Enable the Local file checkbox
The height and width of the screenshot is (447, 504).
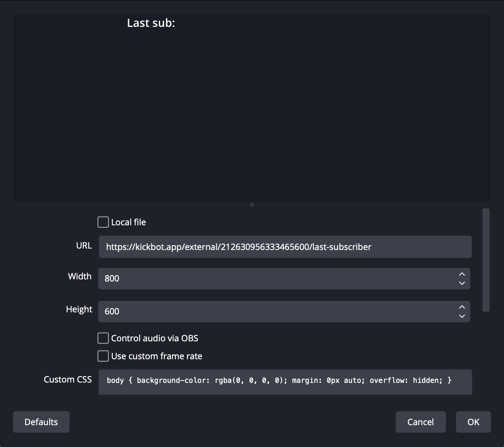pos(103,222)
